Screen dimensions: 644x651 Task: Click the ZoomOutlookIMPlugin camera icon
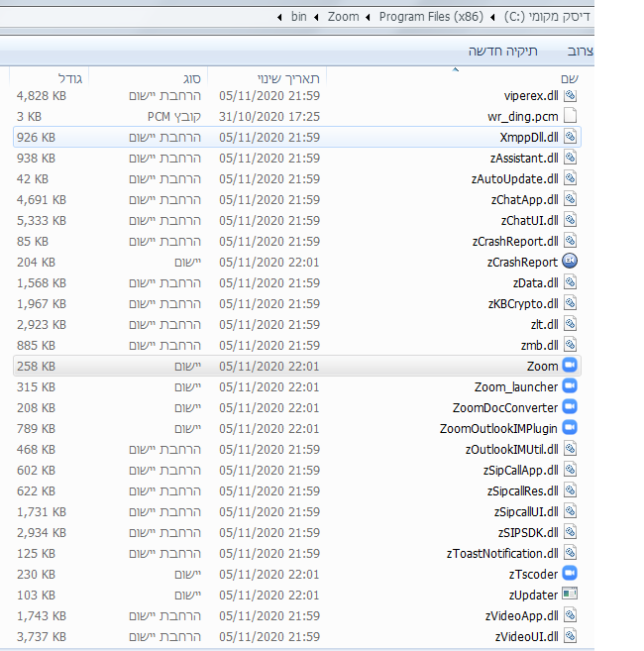(570, 428)
